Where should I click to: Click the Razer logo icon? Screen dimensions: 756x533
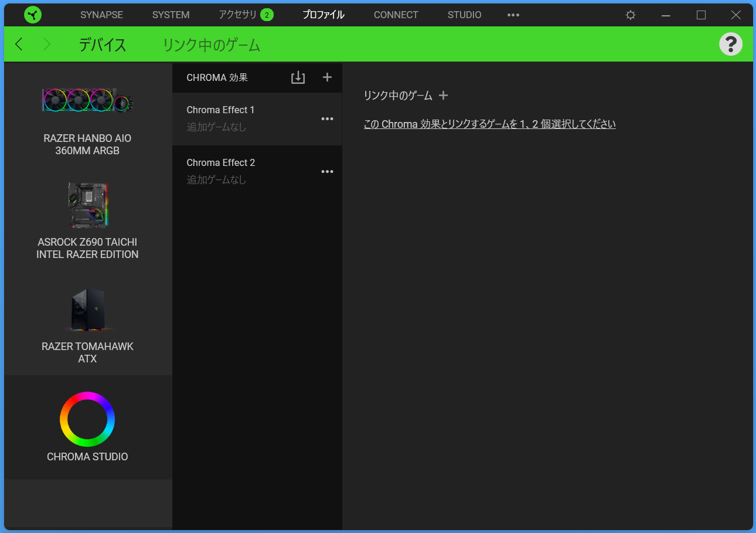(33, 15)
